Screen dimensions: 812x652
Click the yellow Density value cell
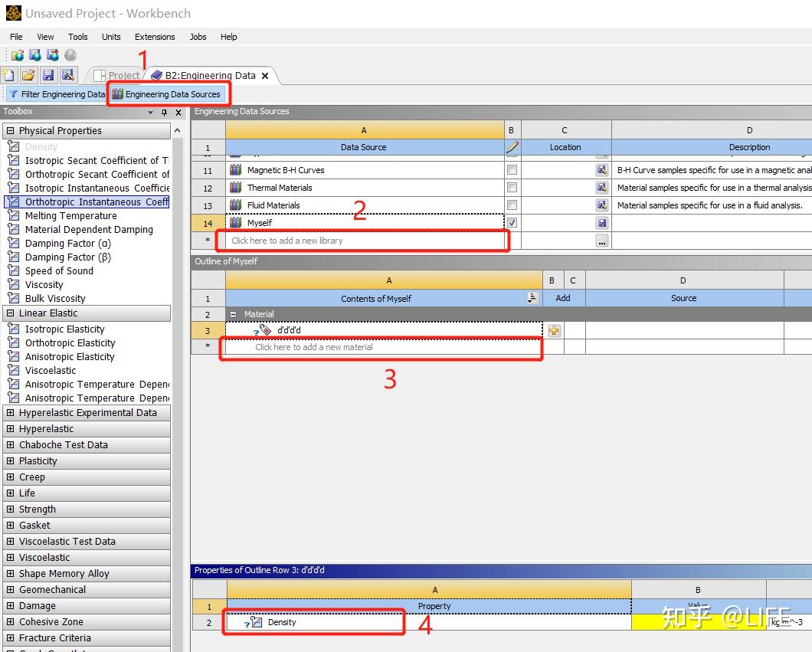tap(699, 622)
